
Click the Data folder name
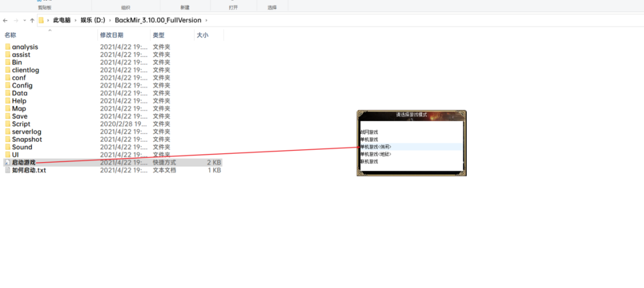point(20,93)
